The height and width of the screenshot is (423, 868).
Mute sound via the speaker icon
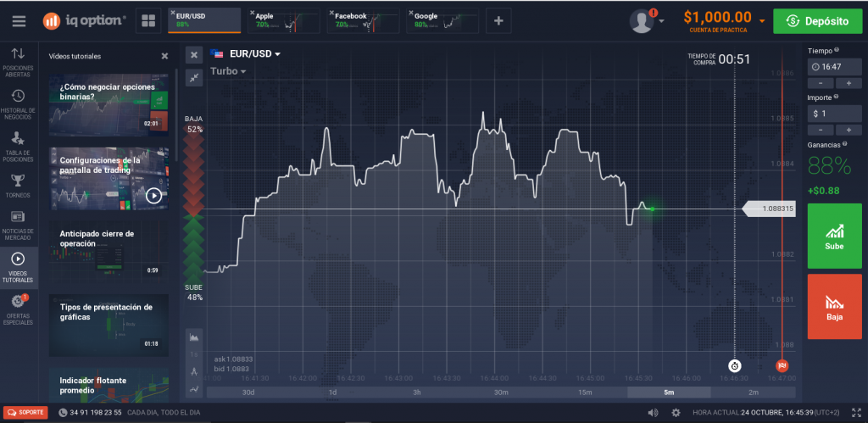(x=654, y=413)
